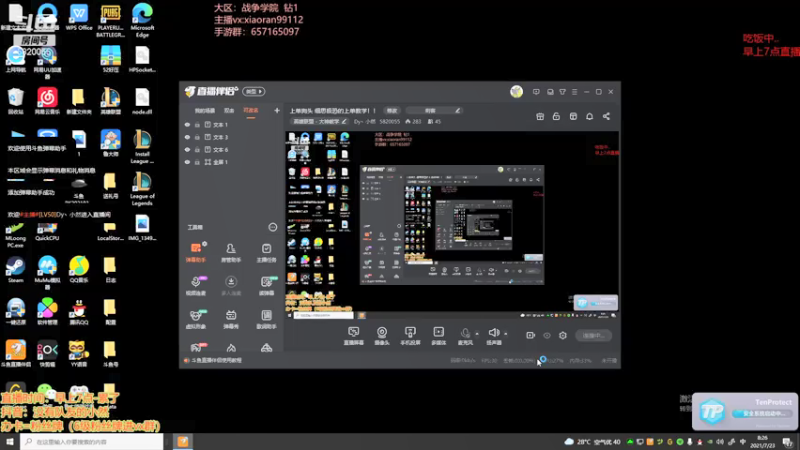Hide the 文本 3 layer with eye icon
800x450 pixels.
tap(187, 137)
